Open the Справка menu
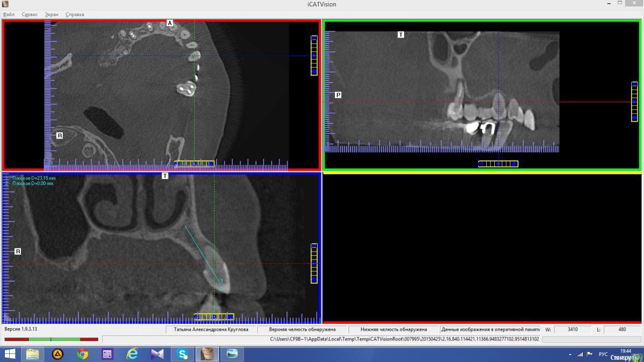The image size is (644, 362). point(75,14)
